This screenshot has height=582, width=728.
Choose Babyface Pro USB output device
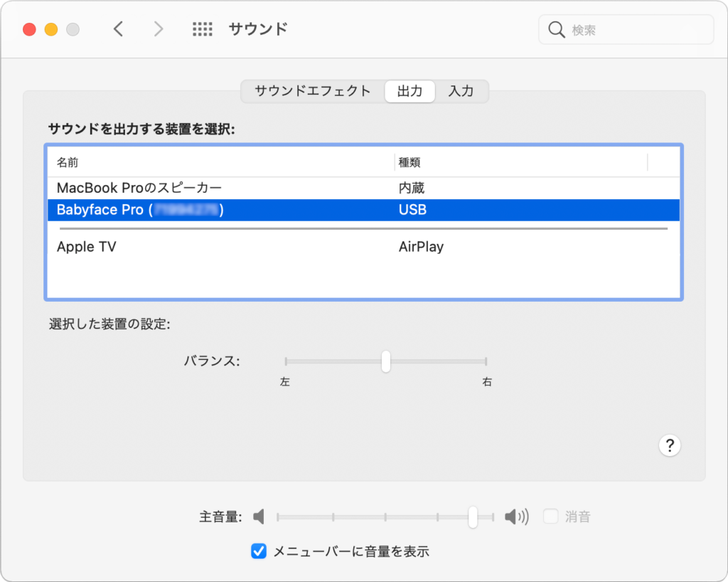pos(139,210)
